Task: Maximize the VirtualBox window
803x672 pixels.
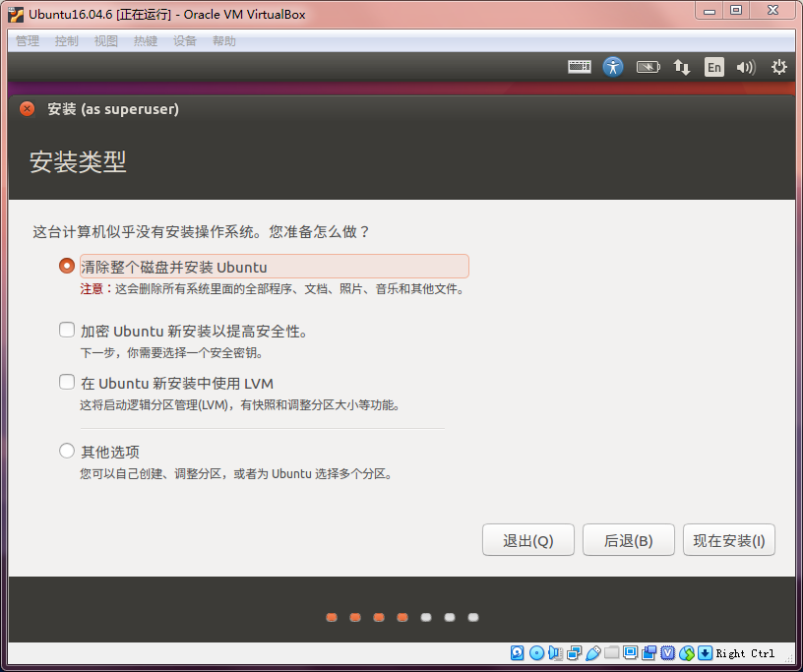Action: (x=736, y=11)
